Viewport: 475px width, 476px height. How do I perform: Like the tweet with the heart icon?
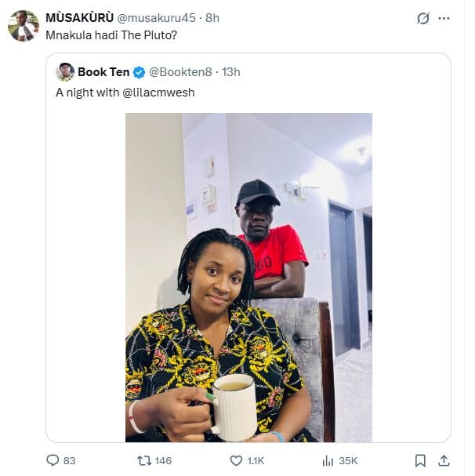tap(236, 460)
